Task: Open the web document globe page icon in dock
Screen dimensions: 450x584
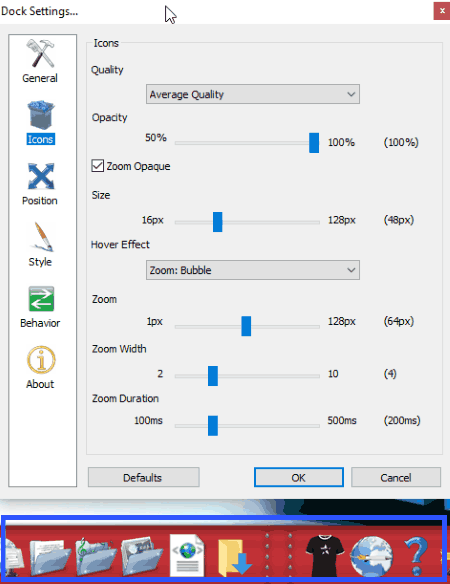Action: pyautogui.click(x=187, y=556)
